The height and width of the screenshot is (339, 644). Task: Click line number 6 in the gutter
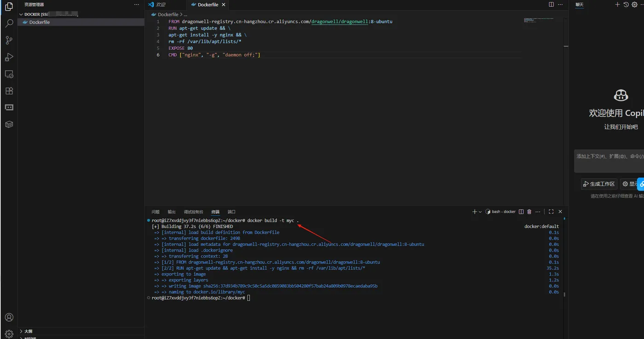click(158, 55)
